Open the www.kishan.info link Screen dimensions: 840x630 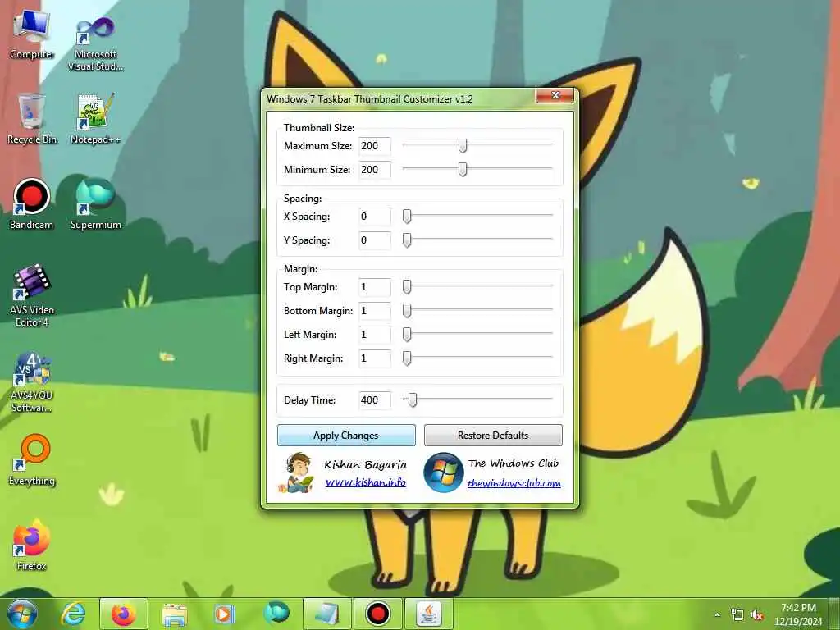[366, 482]
